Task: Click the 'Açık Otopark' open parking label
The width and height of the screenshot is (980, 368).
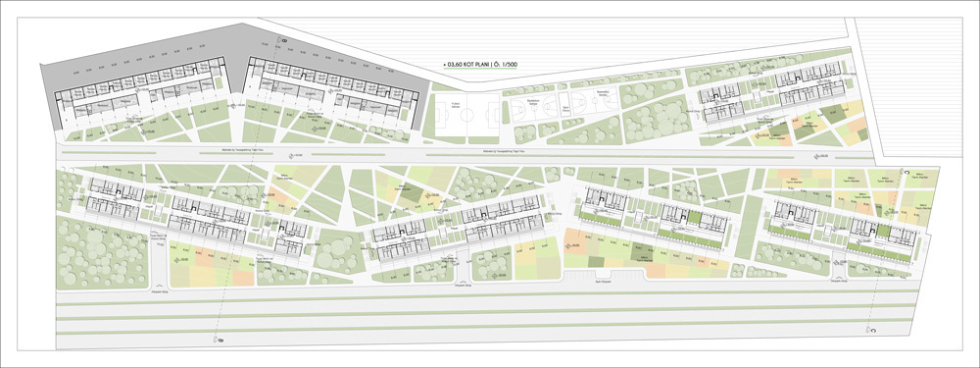Action: [603, 282]
